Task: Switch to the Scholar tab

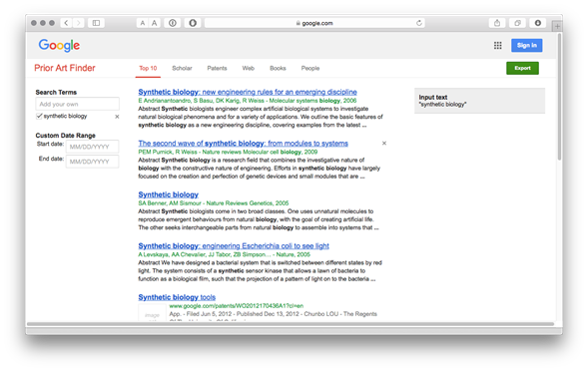Action: 182,68
